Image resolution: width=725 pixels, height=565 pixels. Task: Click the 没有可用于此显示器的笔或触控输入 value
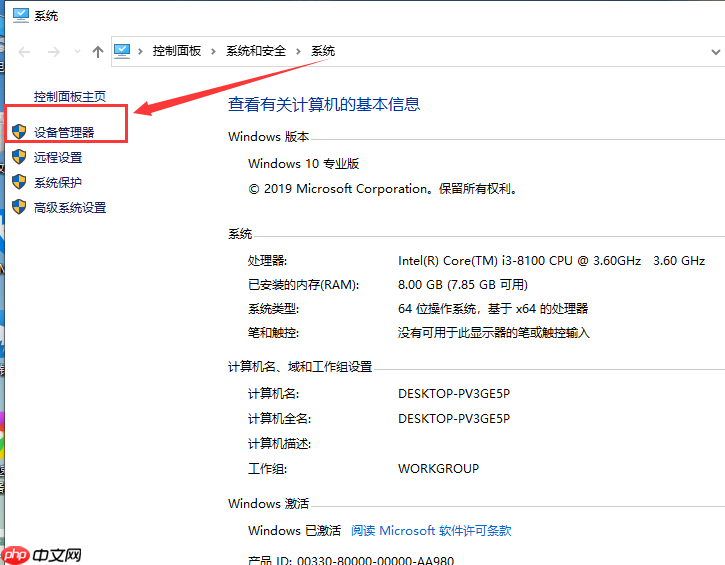coord(494,332)
